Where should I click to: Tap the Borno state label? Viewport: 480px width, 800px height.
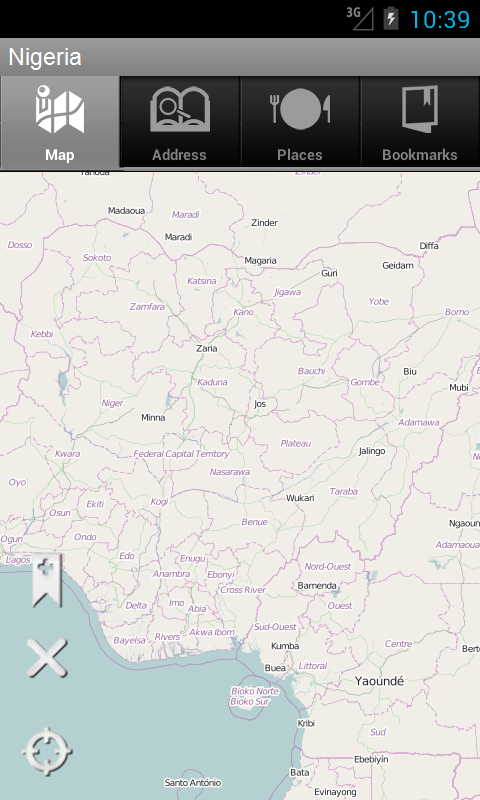tap(457, 312)
